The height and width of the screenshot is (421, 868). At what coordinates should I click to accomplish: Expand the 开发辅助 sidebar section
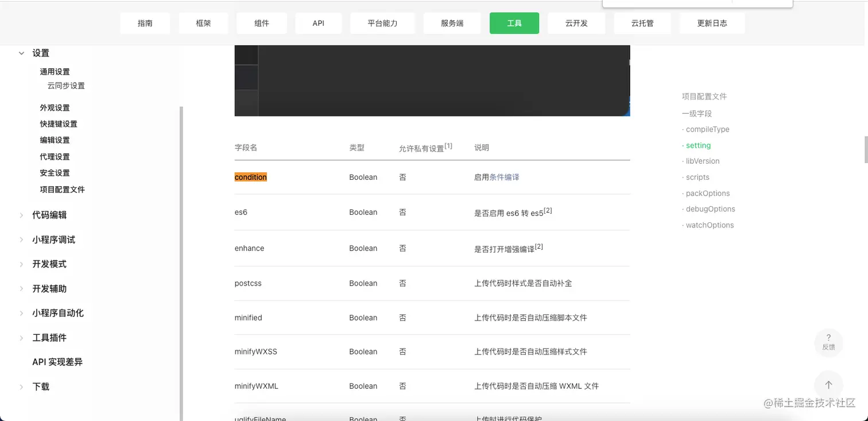coord(49,288)
